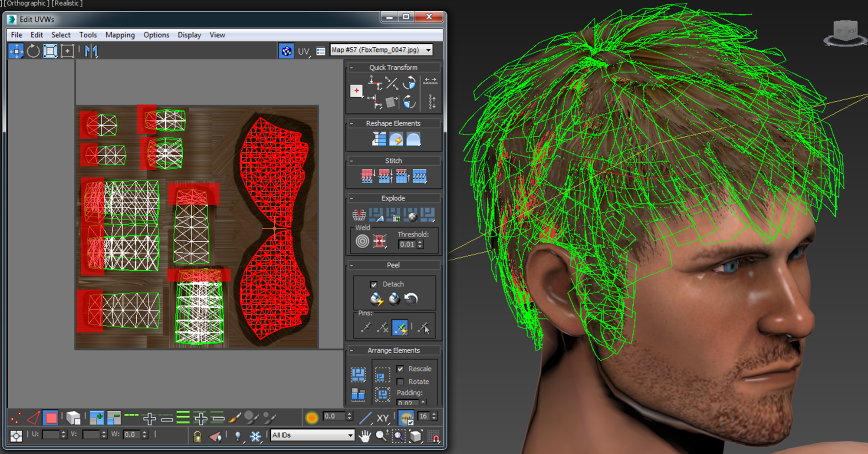Click the Rotate +90 icon in Quick Transform

(x=409, y=82)
